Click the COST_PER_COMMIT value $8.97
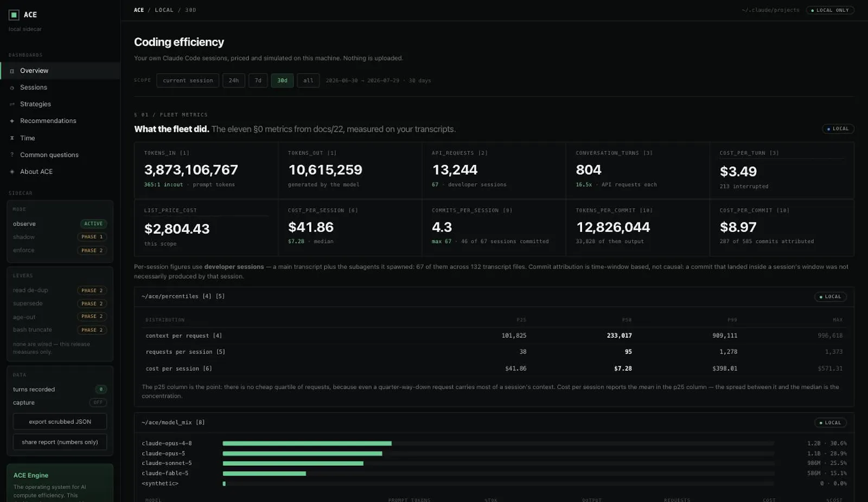Image resolution: width=868 pixels, height=502 pixels. tap(738, 227)
